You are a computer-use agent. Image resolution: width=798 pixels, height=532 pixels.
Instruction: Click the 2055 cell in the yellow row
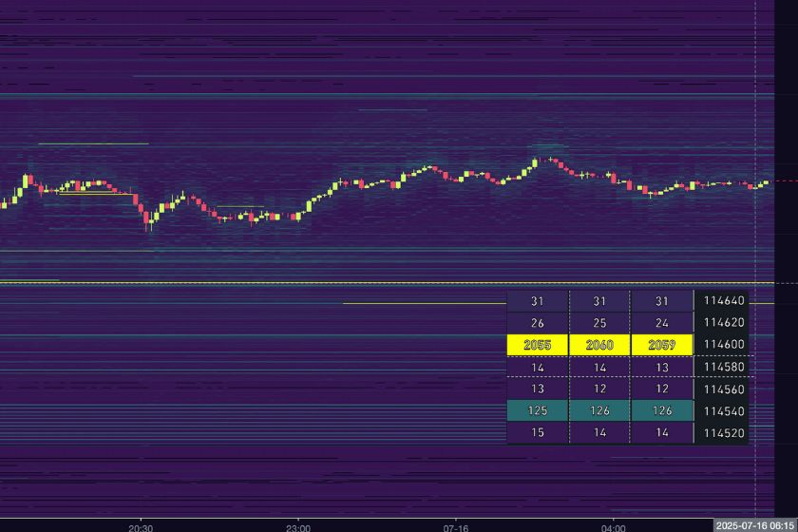[x=537, y=345]
